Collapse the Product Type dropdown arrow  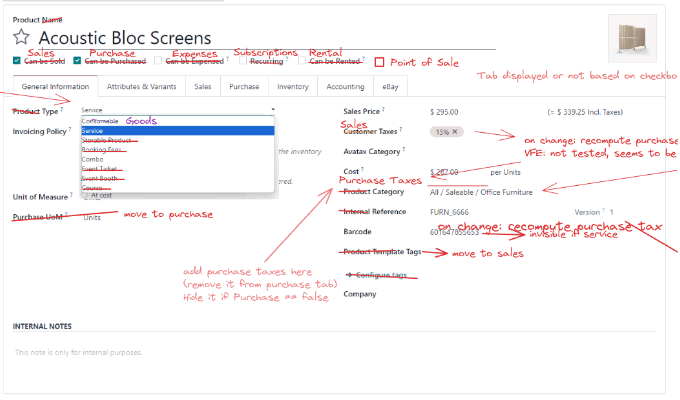coord(273,109)
